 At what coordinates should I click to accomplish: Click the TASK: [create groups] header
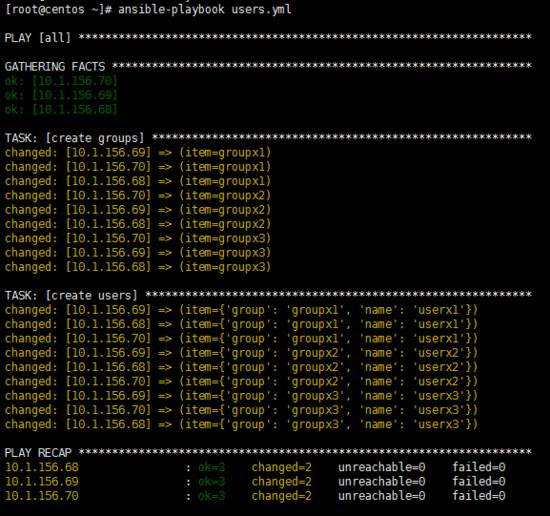click(74, 138)
